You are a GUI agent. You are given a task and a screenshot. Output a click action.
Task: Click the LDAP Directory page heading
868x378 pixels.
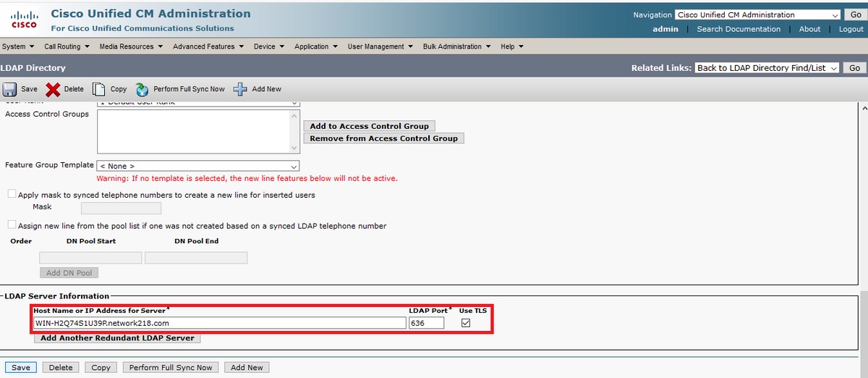[33, 67]
